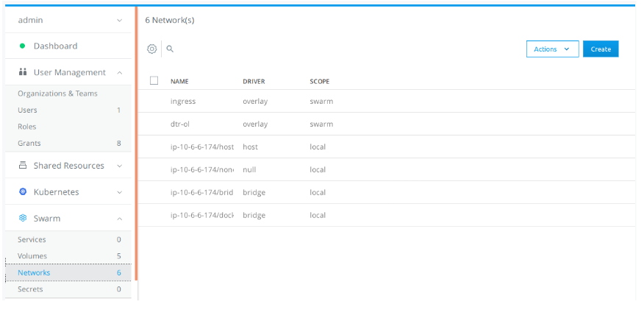The width and height of the screenshot is (644, 310).
Task: Collapse the User Management section
Action: coord(119,72)
